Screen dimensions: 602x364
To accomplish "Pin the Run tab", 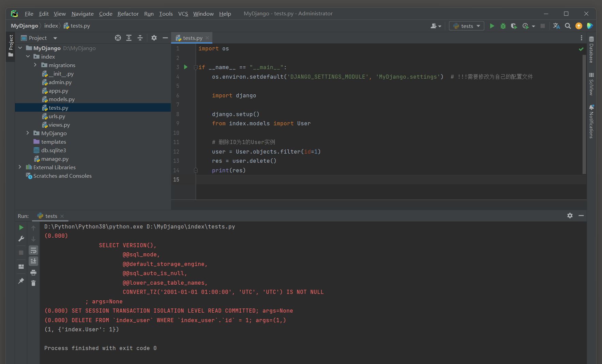I will [21, 281].
